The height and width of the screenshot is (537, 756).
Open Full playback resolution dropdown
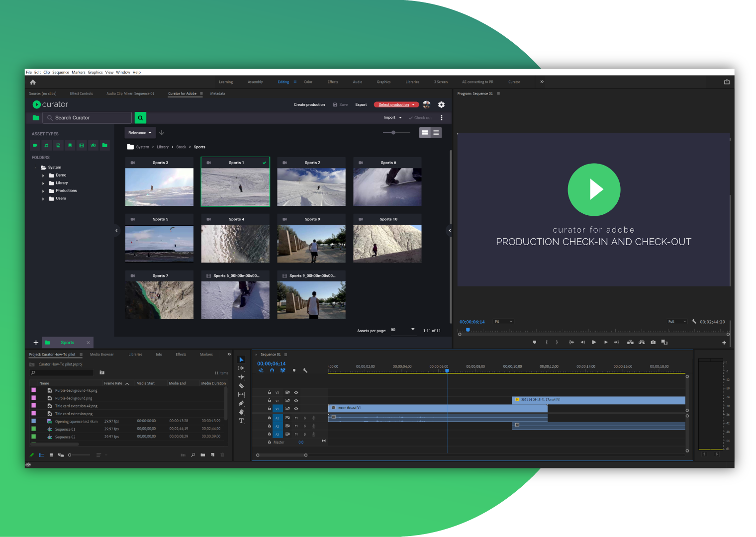coord(677,322)
